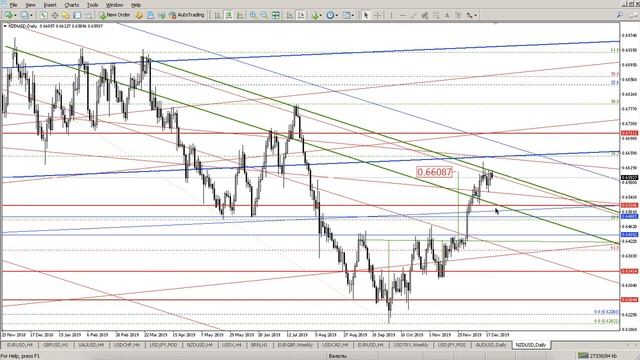Toggle the Terminal window icon
The height and width of the screenshot is (360, 640).
(77, 15)
